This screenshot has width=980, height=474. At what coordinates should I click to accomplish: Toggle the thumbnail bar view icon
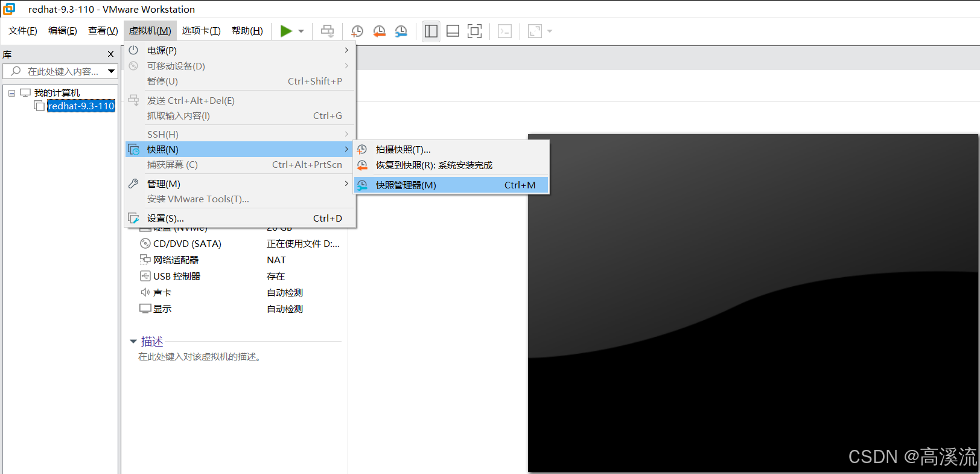coord(453,31)
